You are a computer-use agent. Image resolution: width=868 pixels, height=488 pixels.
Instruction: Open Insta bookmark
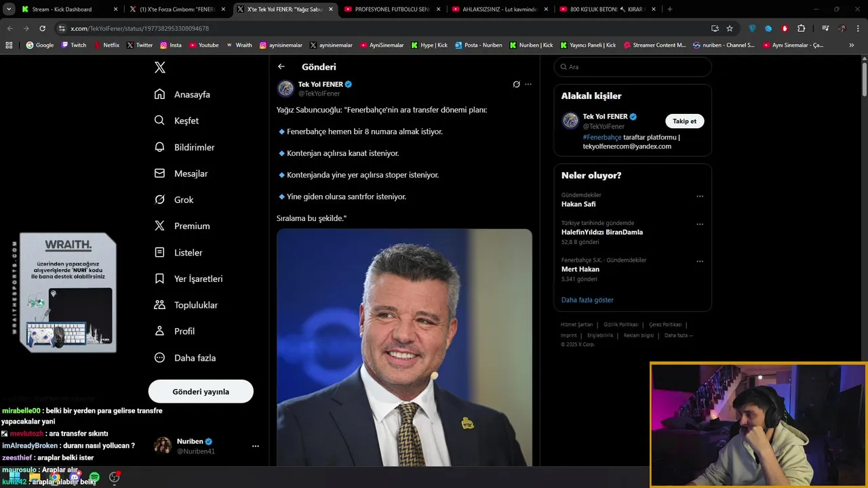click(171, 45)
